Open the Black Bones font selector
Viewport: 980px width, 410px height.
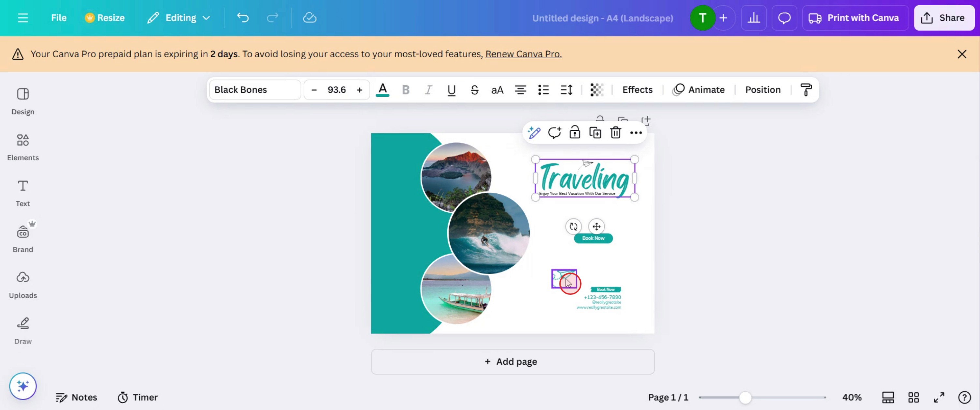pyautogui.click(x=255, y=90)
